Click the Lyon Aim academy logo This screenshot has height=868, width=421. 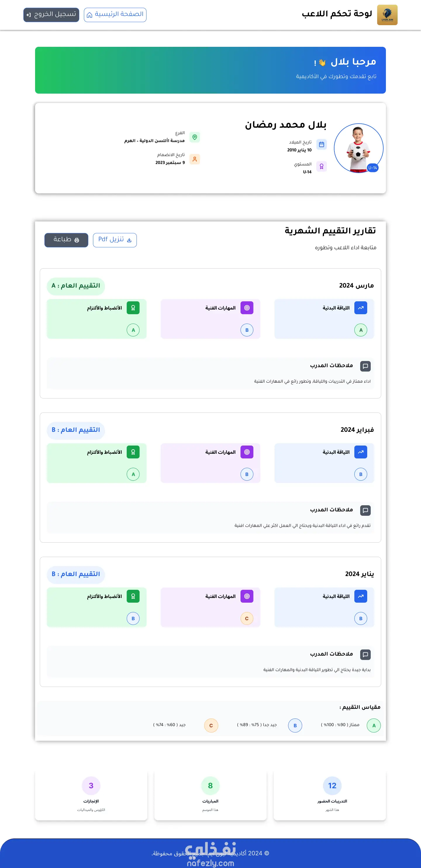click(x=387, y=15)
